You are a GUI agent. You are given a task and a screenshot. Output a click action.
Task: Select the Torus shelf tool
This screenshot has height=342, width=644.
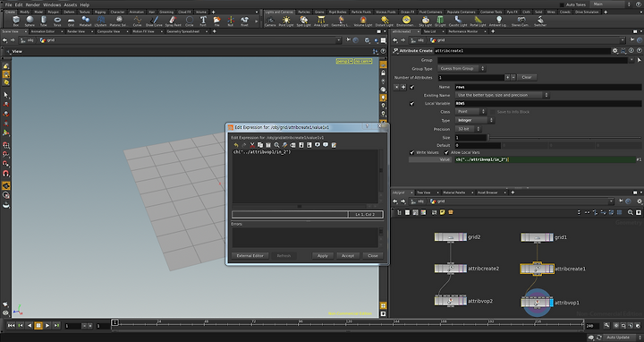57,21
